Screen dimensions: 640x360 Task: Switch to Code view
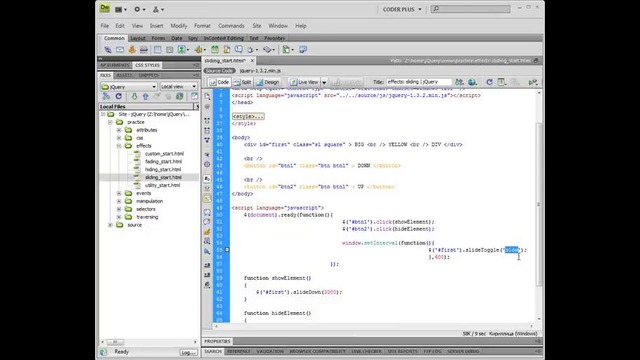(x=219, y=82)
